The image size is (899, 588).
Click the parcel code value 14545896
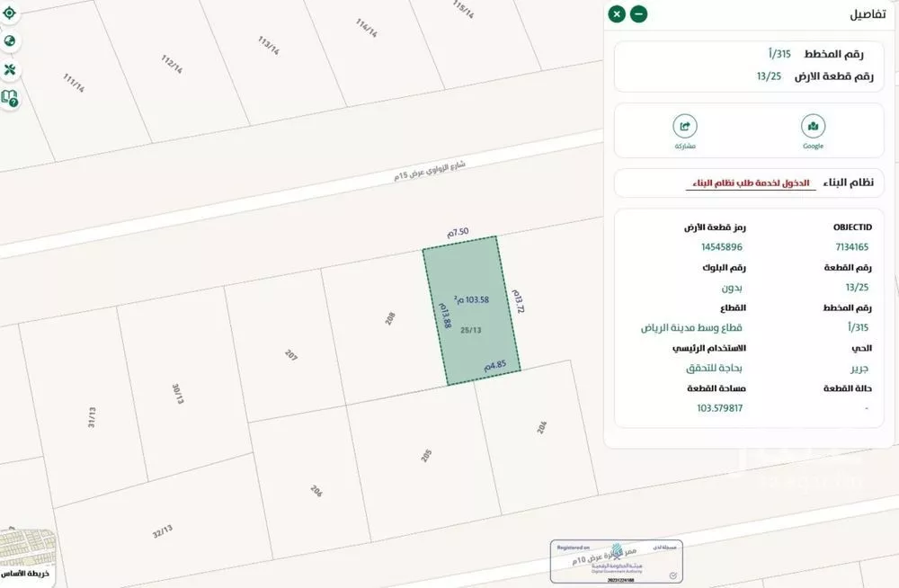722,247
